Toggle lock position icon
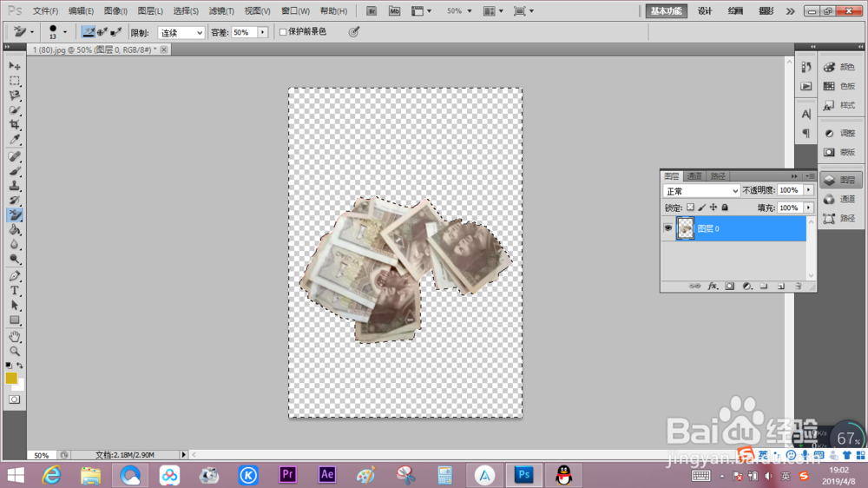 pyautogui.click(x=713, y=208)
